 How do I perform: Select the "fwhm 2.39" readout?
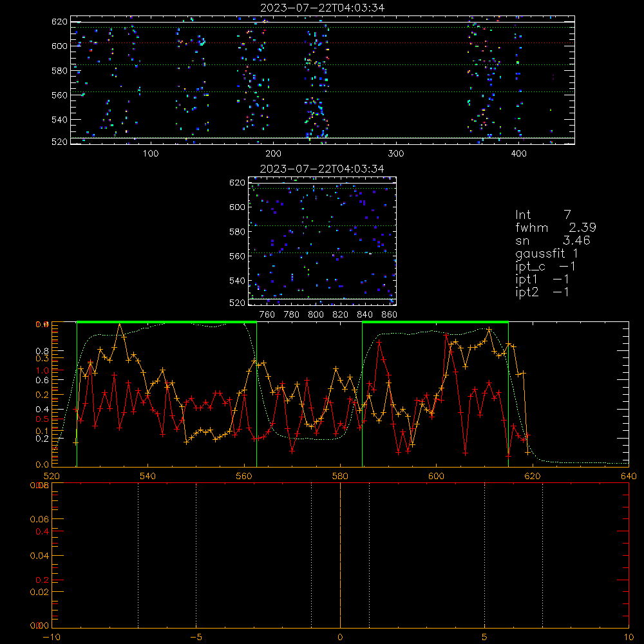click(556, 227)
